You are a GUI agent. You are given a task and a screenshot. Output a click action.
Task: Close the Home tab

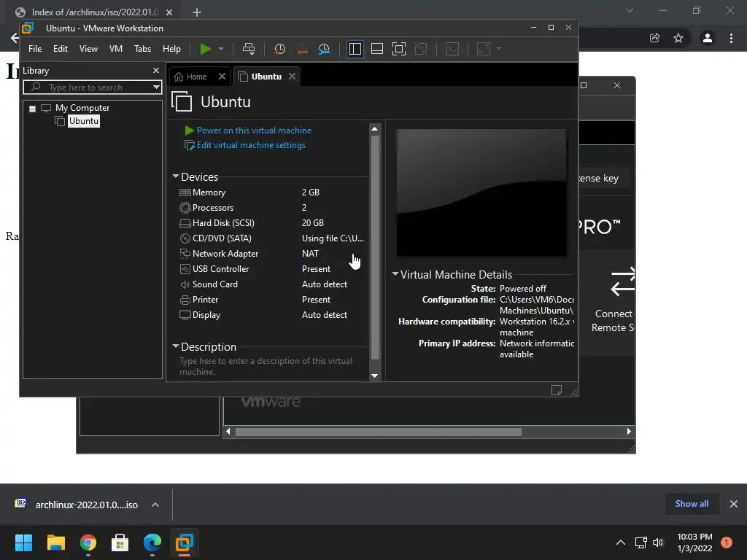[222, 76]
